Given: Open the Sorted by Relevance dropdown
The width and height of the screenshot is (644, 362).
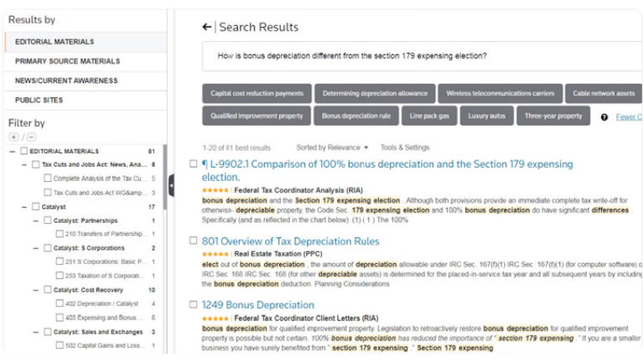Looking at the screenshot, I should (x=332, y=147).
